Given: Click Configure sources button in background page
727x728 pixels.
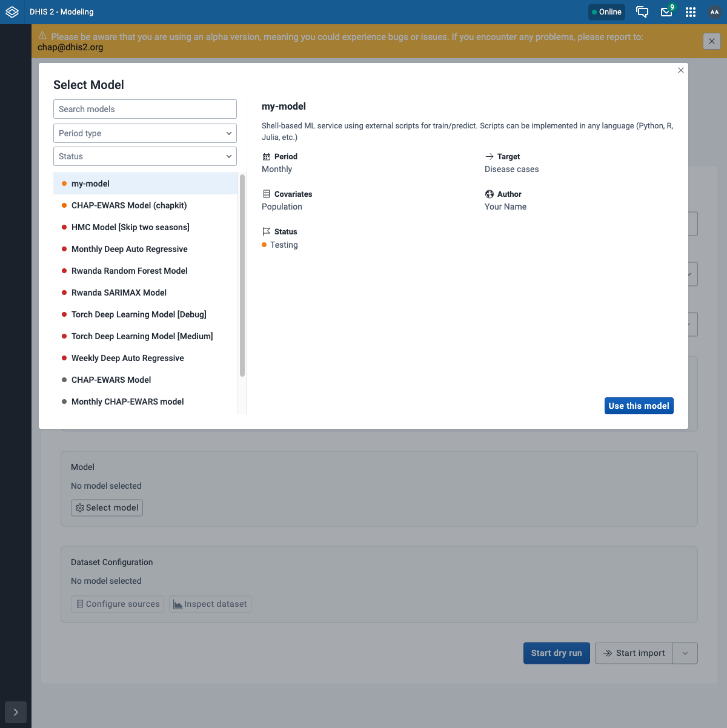Looking at the screenshot, I should (x=118, y=604).
